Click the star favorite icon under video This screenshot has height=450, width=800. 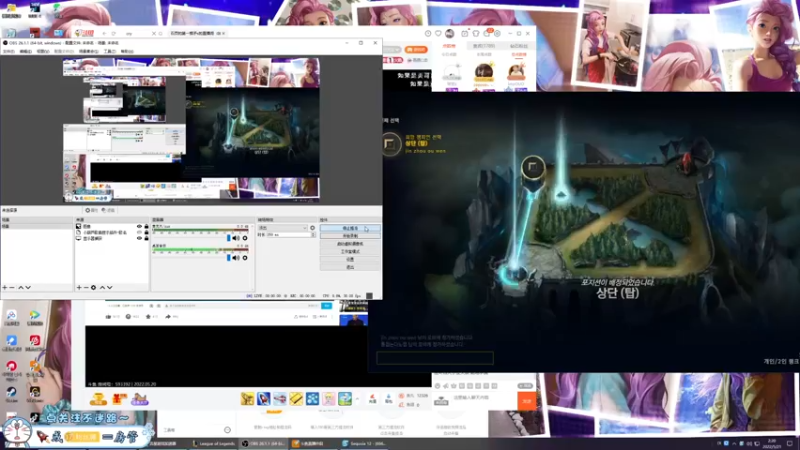[x=148, y=317]
